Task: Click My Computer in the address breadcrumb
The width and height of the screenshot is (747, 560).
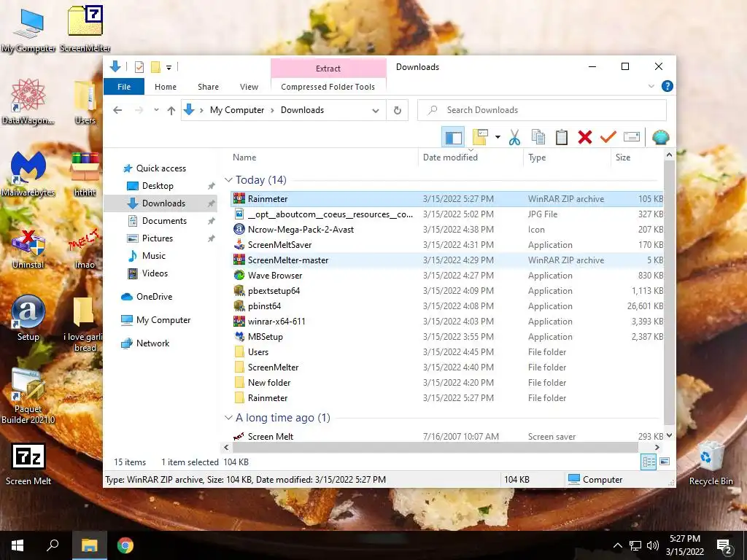Action: [x=237, y=110]
